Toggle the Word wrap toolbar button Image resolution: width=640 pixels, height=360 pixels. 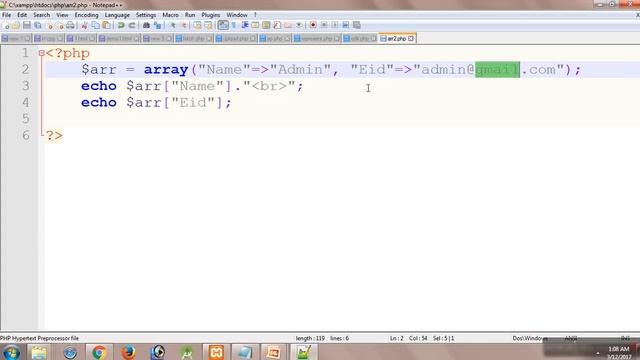tap(223, 25)
